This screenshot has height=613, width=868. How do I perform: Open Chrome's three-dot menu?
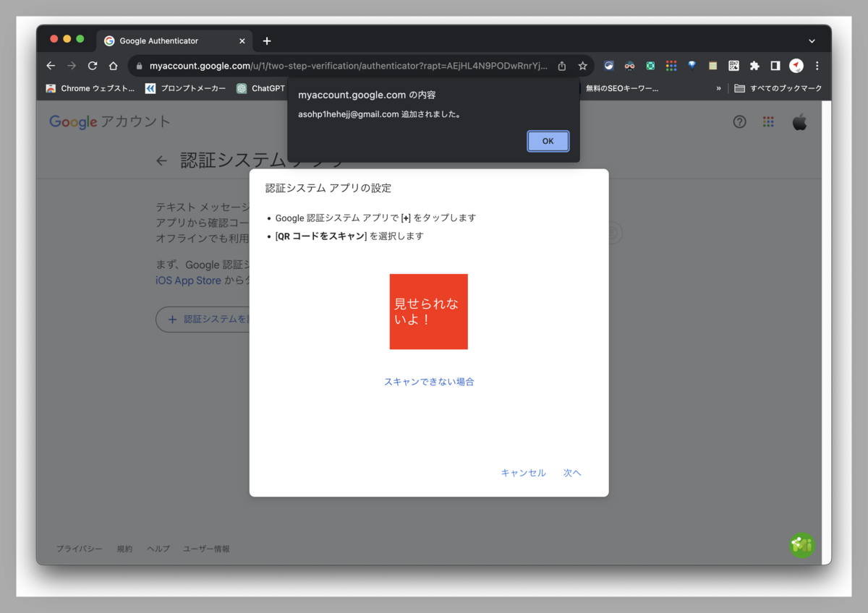(817, 66)
